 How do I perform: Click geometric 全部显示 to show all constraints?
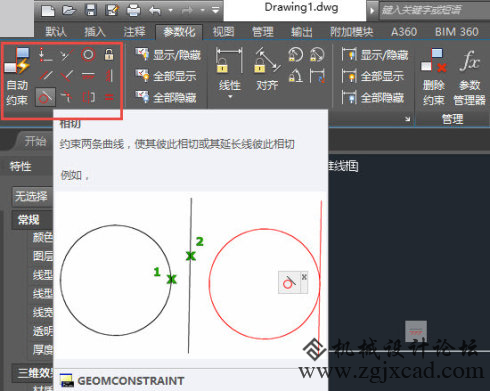point(166,76)
